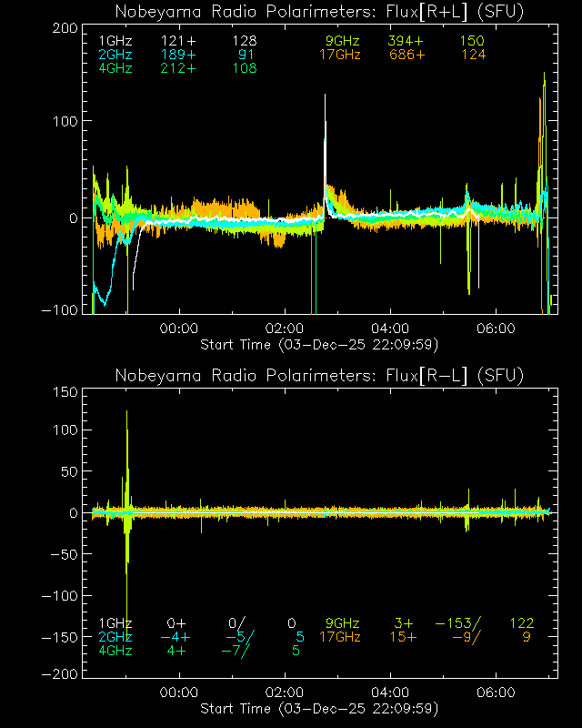Select the 06:00 tick on upper time axis
The width and height of the screenshot is (582, 728).
pyautogui.click(x=497, y=329)
